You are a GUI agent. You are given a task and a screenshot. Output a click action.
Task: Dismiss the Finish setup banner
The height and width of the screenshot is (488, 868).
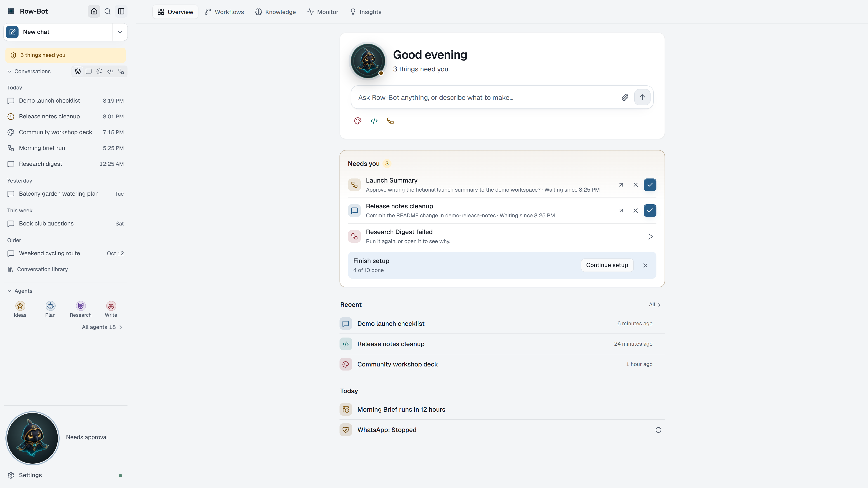[645, 266]
